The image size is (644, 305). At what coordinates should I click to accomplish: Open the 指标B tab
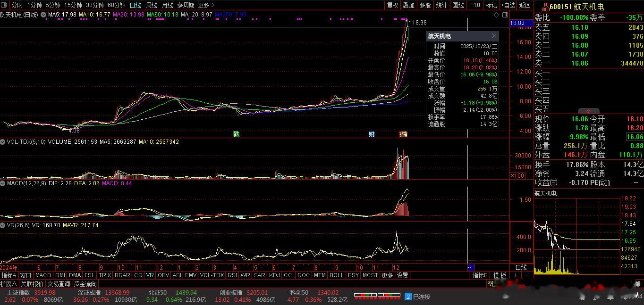(480, 275)
